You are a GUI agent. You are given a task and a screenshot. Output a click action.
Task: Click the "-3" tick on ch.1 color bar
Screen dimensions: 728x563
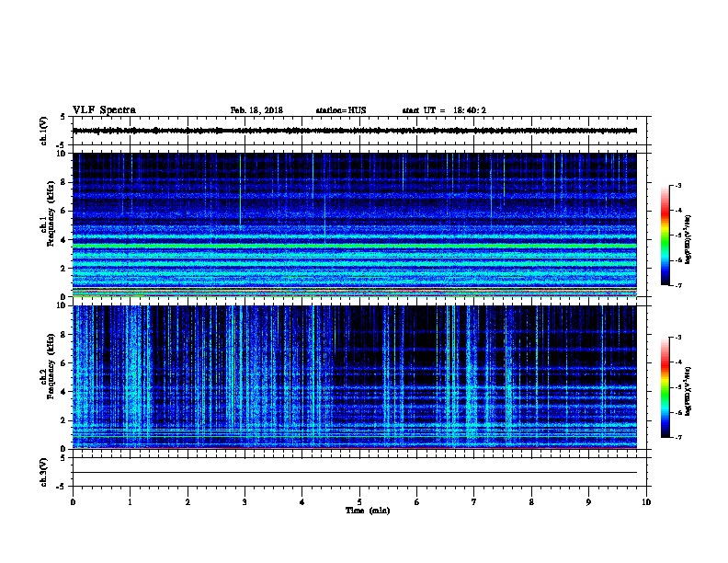click(678, 185)
